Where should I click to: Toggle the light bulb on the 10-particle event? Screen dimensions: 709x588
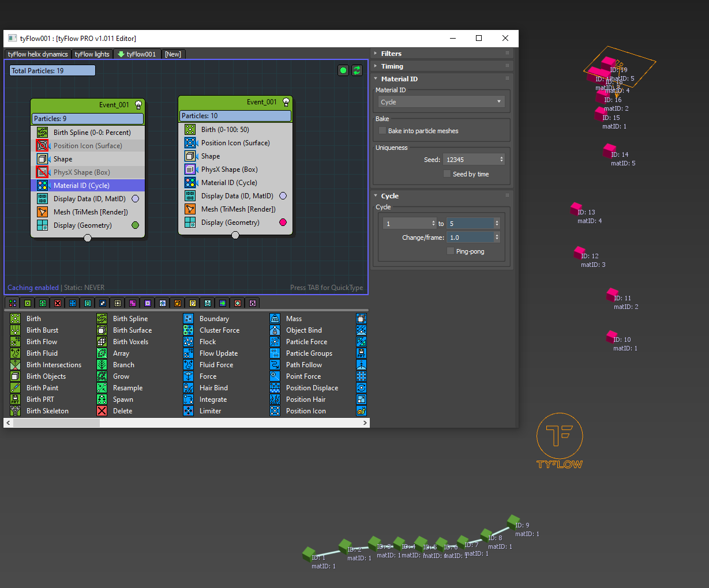(286, 102)
